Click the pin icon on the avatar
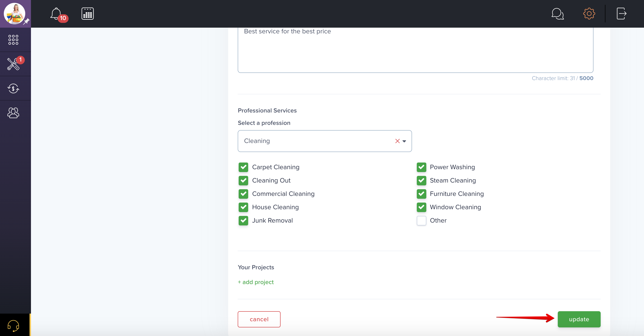Image resolution: width=644 pixels, height=336 pixels. (x=26, y=21)
